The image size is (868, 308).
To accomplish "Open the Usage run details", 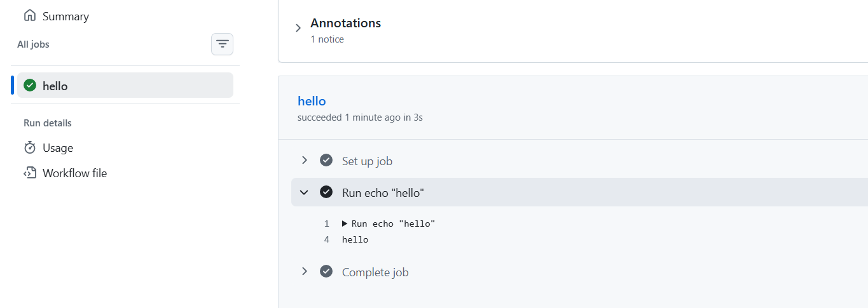I will tap(58, 148).
